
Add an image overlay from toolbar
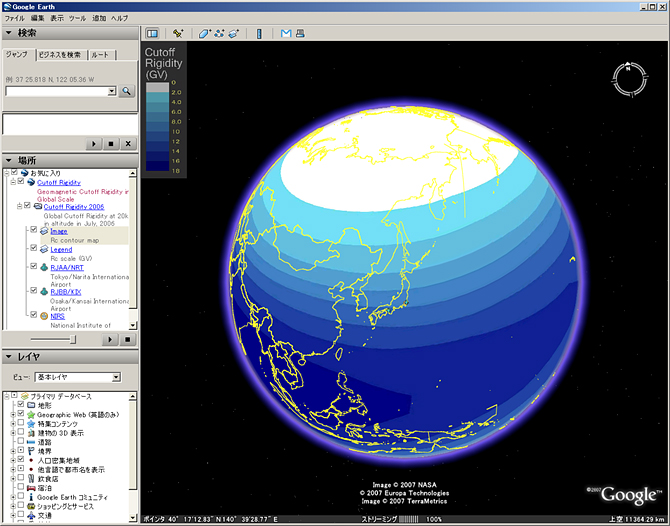click(234, 33)
